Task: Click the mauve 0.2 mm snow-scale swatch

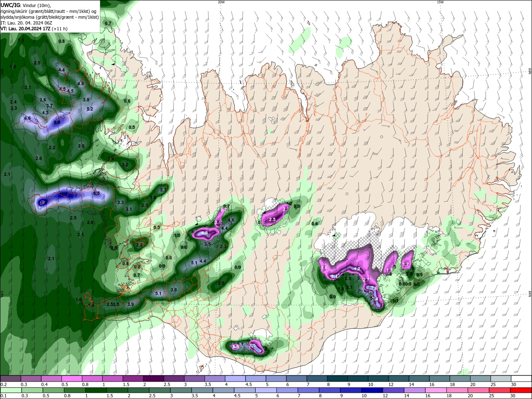Action: coord(10,379)
